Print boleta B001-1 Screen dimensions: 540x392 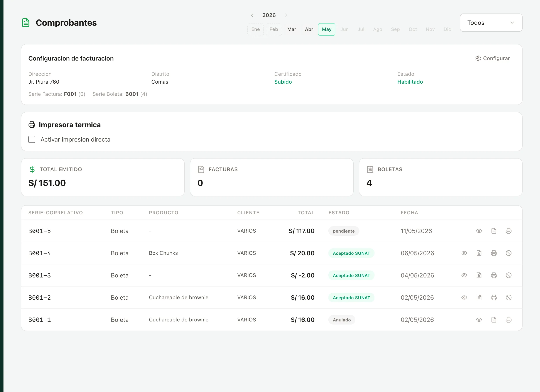(508, 320)
